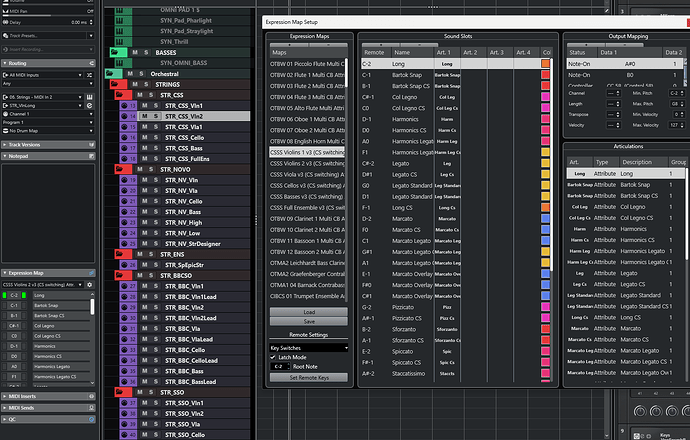
Task: Open the Track Presets dropdown arrow
Action: click(x=91, y=36)
